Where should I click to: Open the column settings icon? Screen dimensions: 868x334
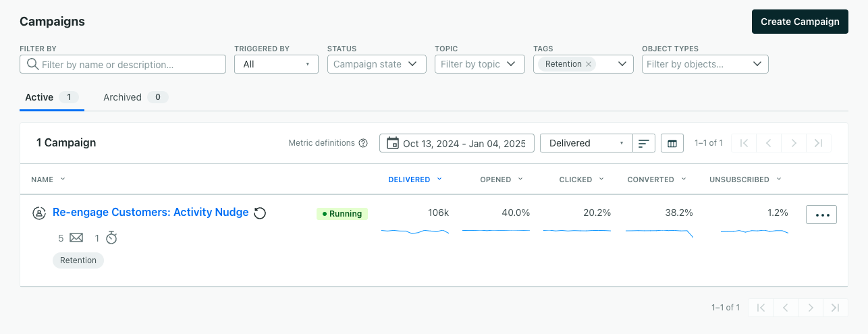(x=672, y=143)
